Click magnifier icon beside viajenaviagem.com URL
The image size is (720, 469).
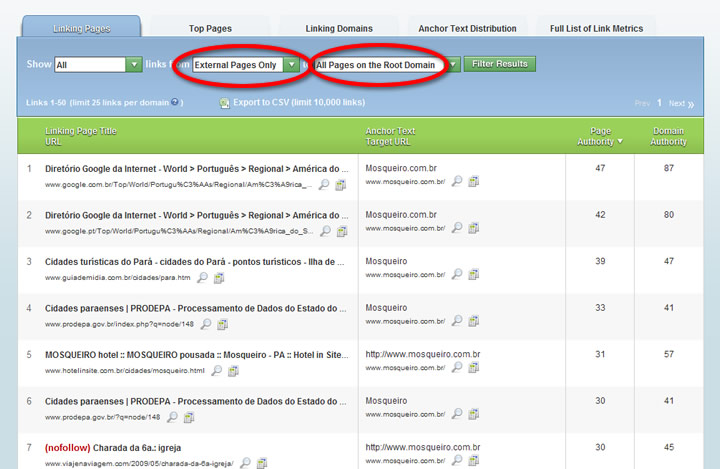pyautogui.click(x=243, y=463)
